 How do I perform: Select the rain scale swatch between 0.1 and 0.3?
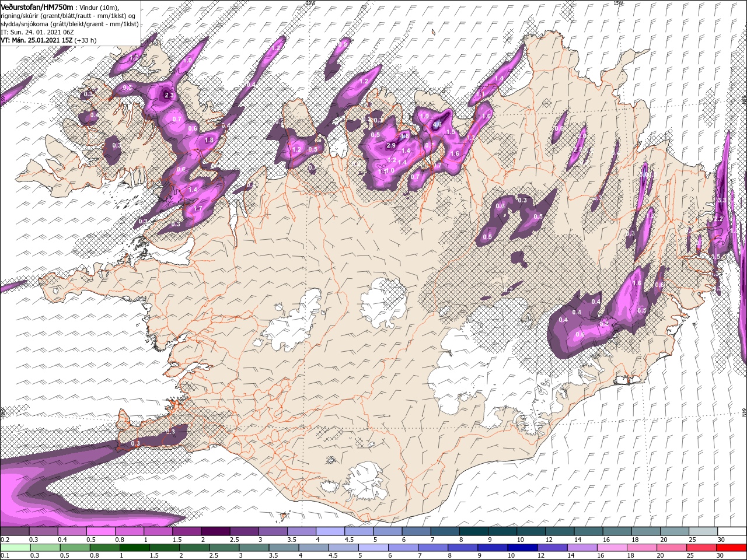[15, 548]
